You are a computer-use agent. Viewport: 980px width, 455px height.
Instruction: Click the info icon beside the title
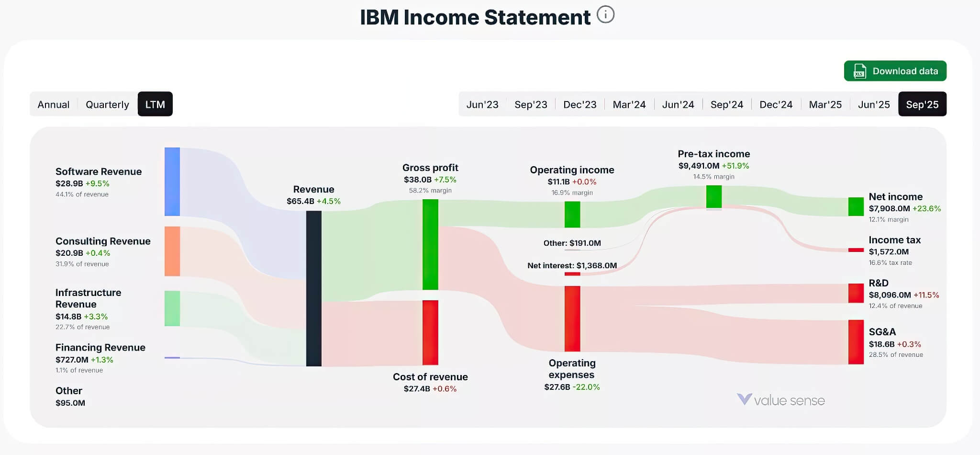(606, 15)
